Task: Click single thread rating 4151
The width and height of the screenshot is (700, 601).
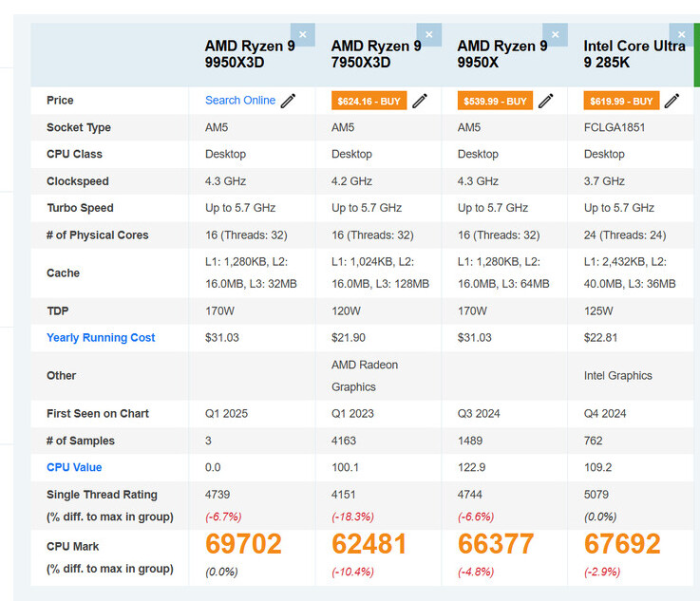Action: point(344,495)
